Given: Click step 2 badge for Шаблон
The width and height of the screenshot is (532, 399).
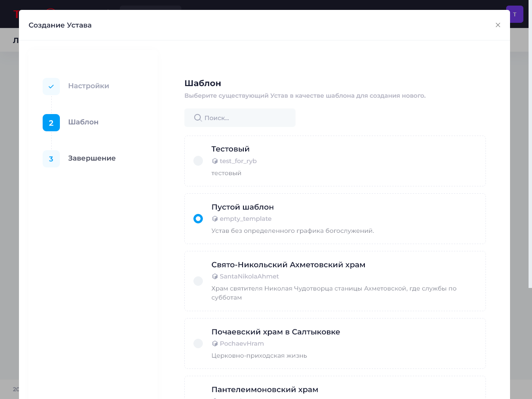Looking at the screenshot, I should (51, 123).
